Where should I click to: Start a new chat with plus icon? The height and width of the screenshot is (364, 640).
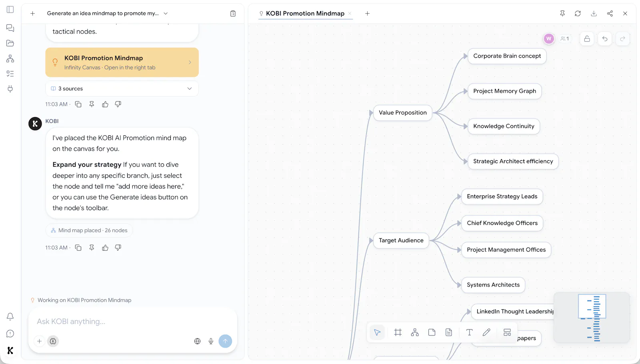pos(33,14)
